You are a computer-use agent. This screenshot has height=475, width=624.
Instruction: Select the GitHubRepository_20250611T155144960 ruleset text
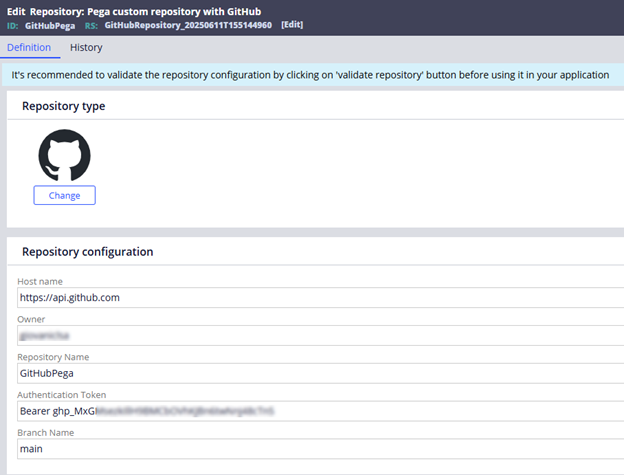pyautogui.click(x=188, y=25)
